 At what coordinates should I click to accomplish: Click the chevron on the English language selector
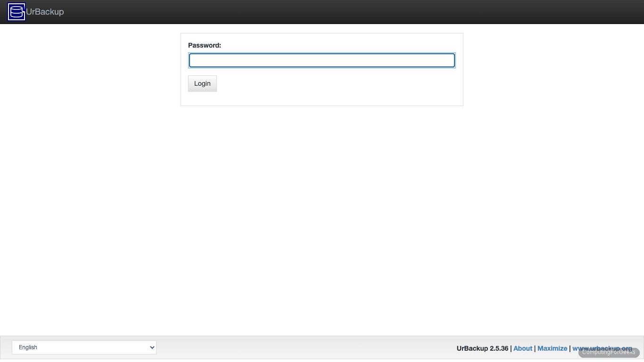(x=150, y=347)
